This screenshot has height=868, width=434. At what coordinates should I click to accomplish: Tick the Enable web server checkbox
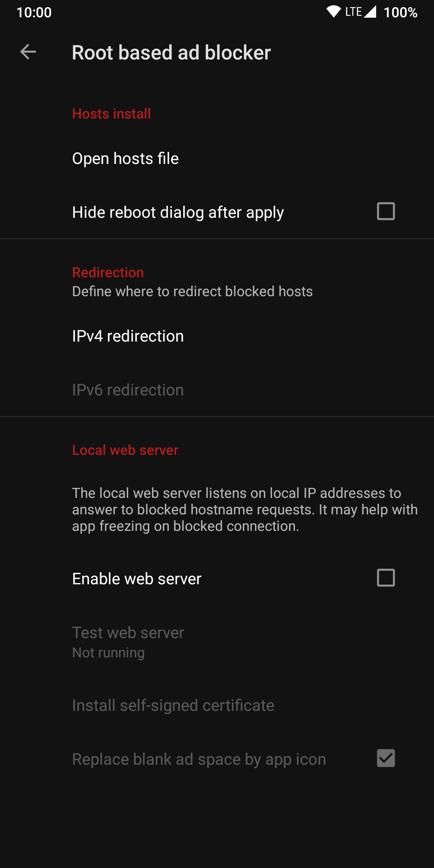coord(386,578)
